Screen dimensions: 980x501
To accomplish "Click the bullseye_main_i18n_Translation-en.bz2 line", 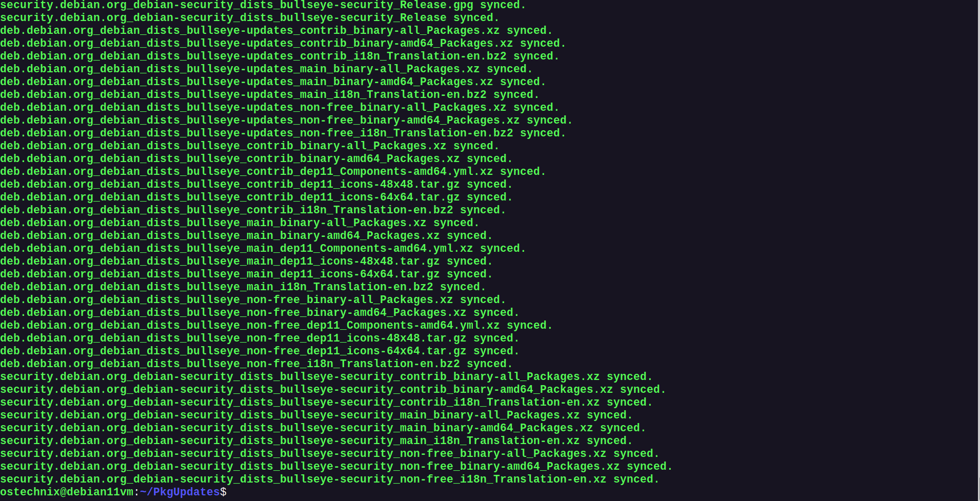I will pos(243,287).
